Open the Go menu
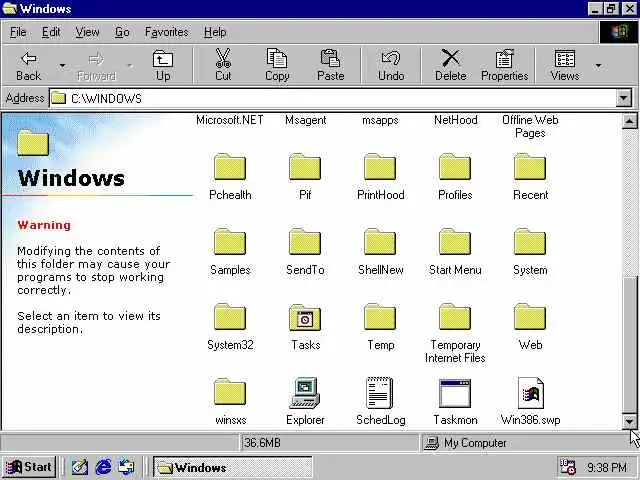 click(x=122, y=32)
